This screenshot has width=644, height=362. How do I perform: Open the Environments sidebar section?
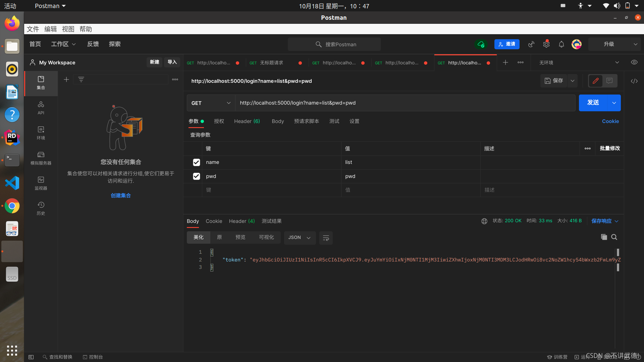tap(41, 133)
